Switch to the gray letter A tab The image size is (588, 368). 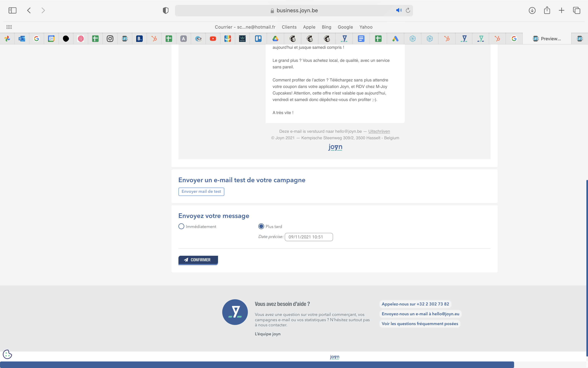coord(184,39)
